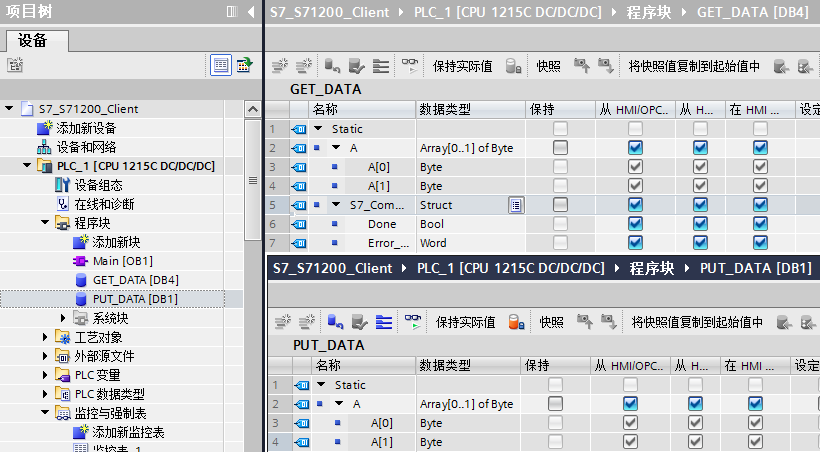Expand 工艺对象 folder

pyautogui.click(x=45, y=337)
